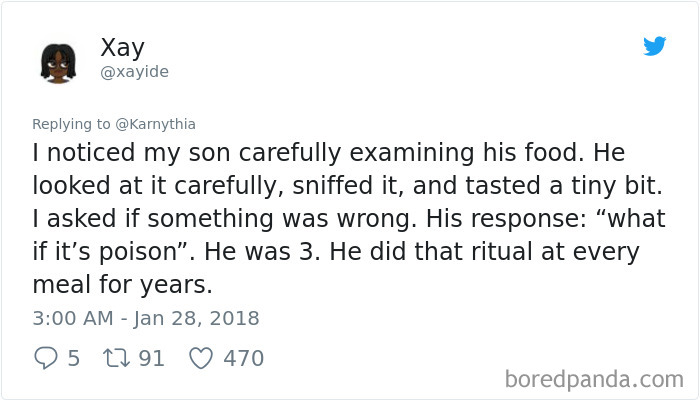This screenshot has height=401, width=700.
Task: Click the final words 'meal for years.'
Action: point(122,284)
